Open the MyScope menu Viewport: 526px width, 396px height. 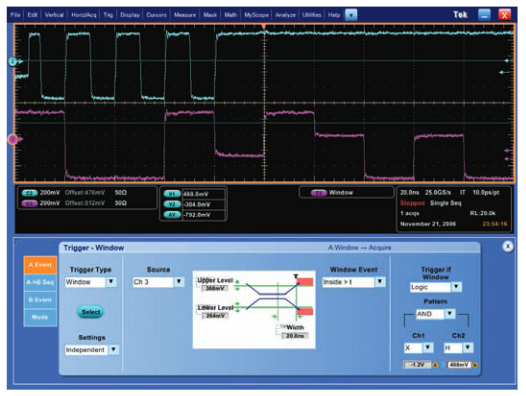(256, 15)
